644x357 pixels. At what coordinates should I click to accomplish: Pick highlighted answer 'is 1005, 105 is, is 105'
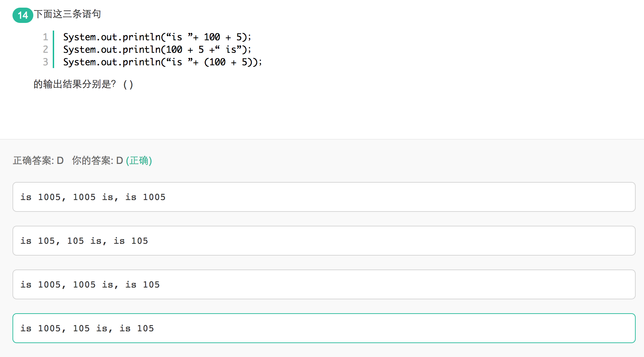324,328
